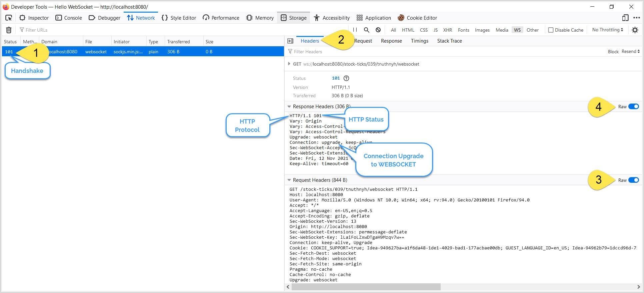Switch to the Performance tab
The image size is (644, 293).
tap(221, 18)
